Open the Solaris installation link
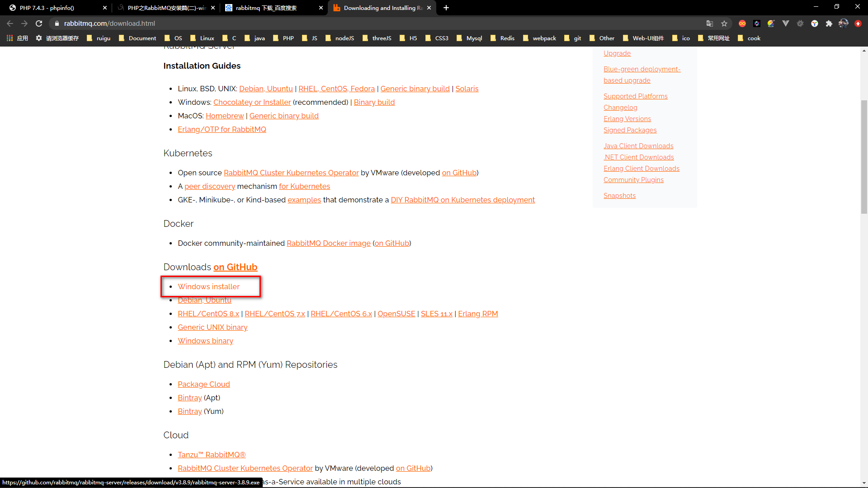868x488 pixels. [x=467, y=89]
